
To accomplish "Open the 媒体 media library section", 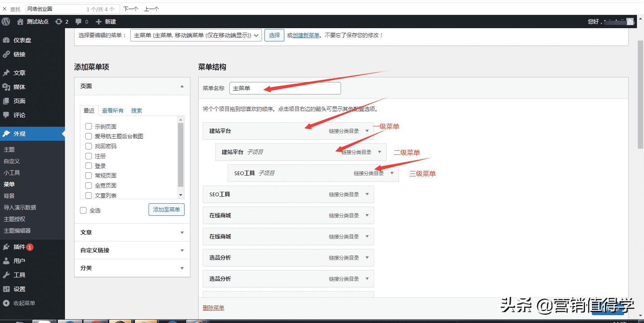I will coord(19,87).
